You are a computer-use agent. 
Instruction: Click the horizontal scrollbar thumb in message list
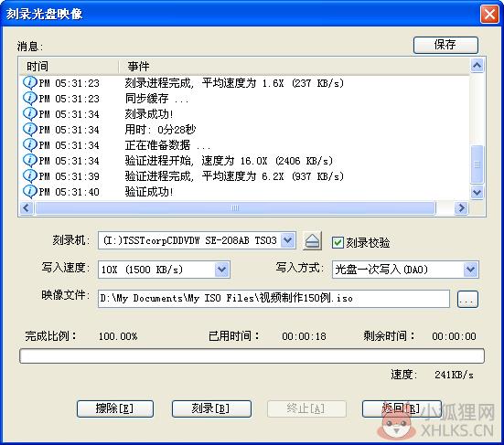(235, 207)
